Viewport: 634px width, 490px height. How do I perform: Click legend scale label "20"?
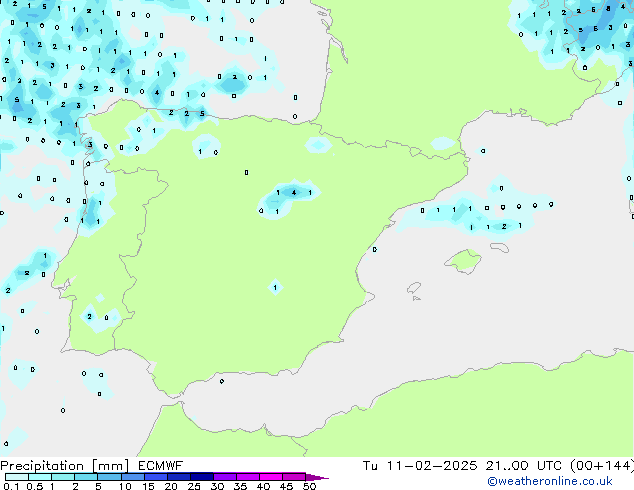[171, 486]
